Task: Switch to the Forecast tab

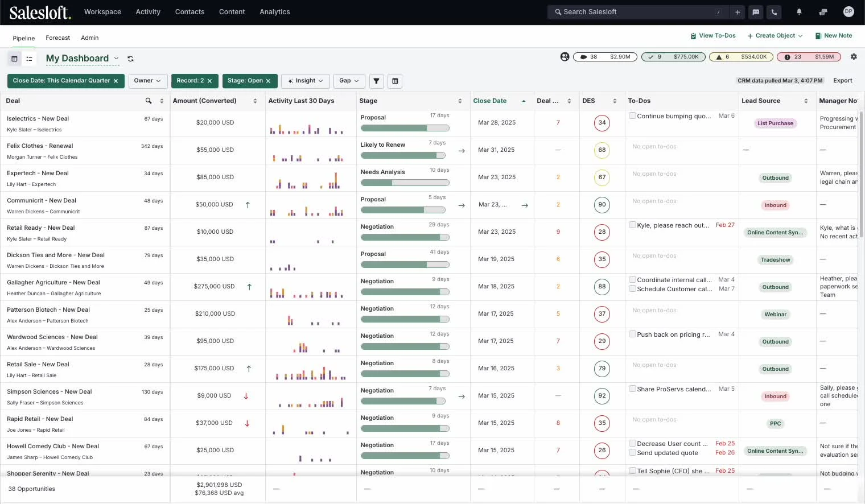Action: tap(58, 38)
